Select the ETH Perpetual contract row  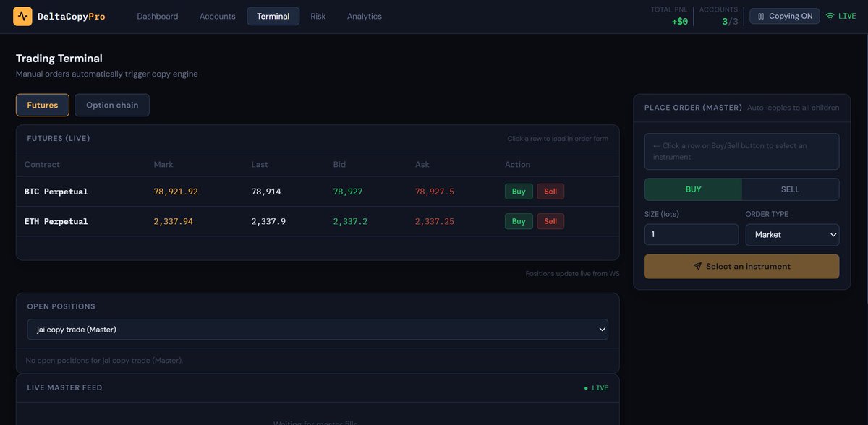coord(318,221)
